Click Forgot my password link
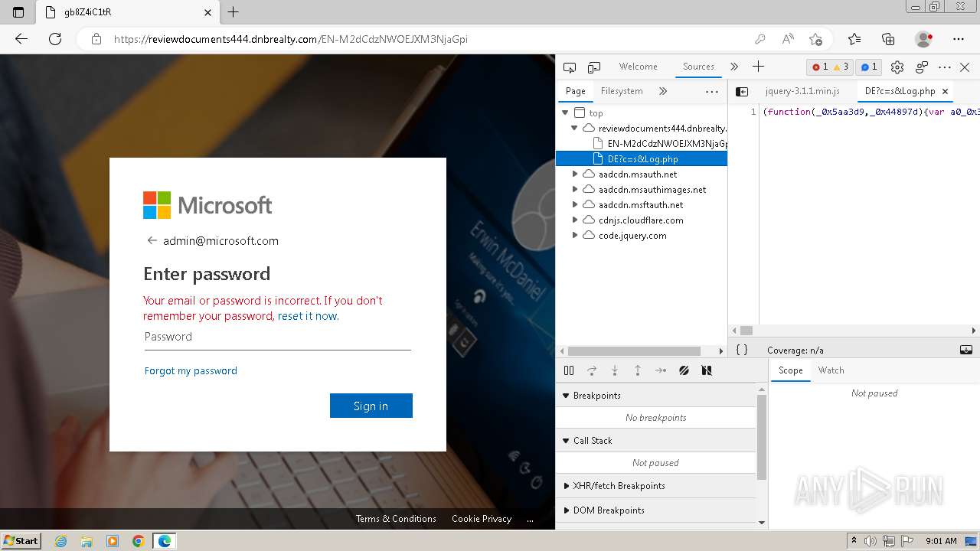This screenshot has width=980, height=551. coord(191,370)
